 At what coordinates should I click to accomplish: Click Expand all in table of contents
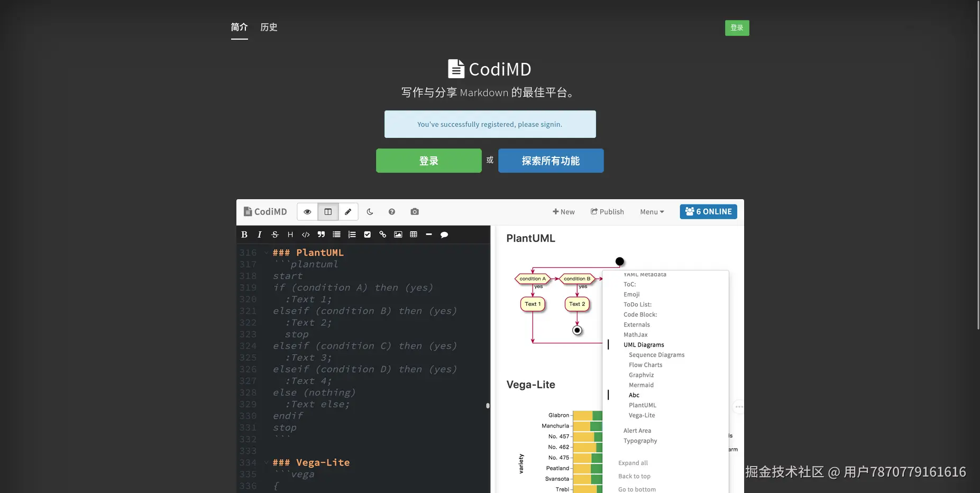633,463
